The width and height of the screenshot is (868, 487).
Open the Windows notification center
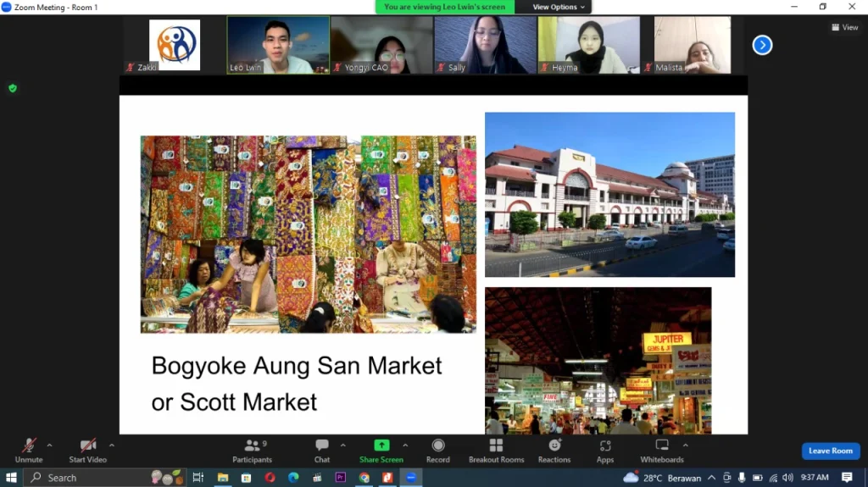[847, 478]
